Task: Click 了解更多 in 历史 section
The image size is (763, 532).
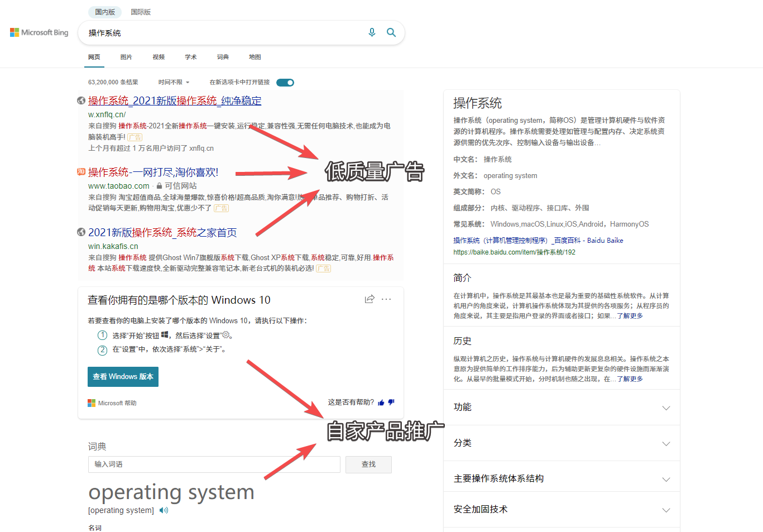Action: 630,379
